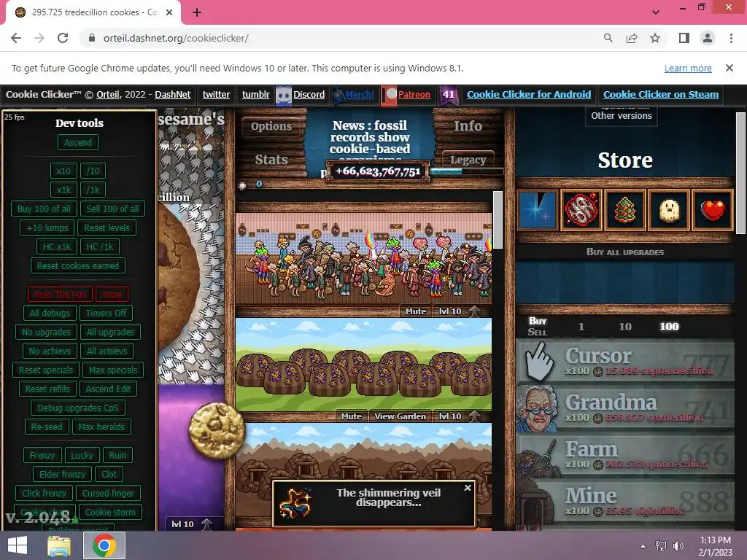Bookmark this page with star icon

coord(655,38)
